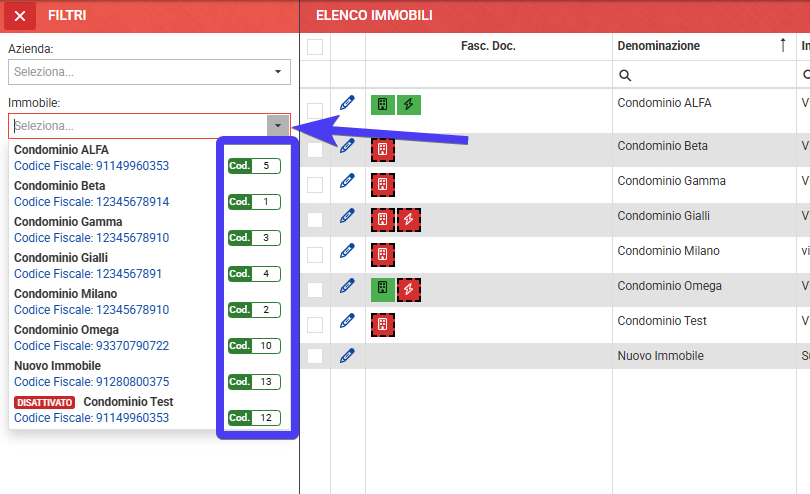Check the Condominio ALFA row checkbox
810x494 pixels.
click(315, 111)
